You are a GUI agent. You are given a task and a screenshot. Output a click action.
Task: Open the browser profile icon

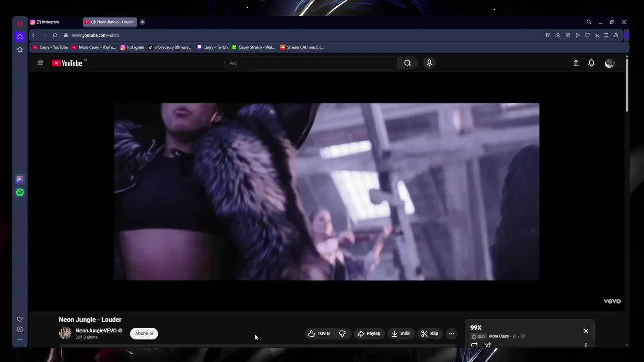point(616,35)
